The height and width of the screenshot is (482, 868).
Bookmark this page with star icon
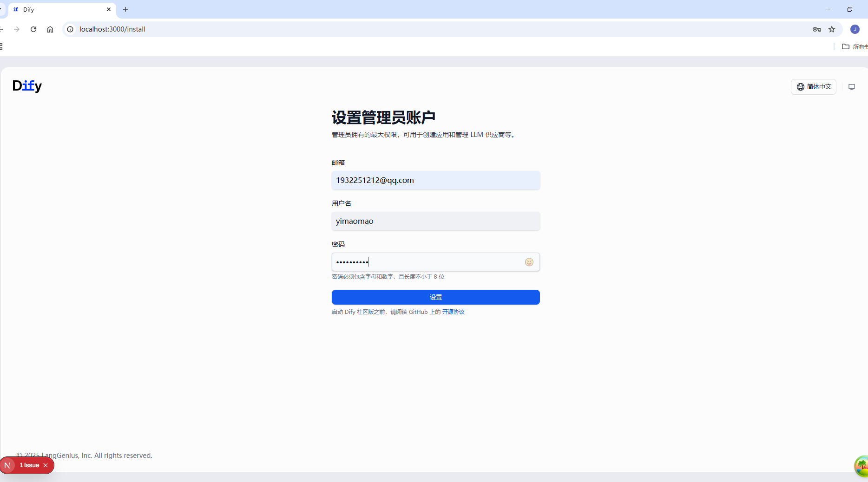click(832, 29)
